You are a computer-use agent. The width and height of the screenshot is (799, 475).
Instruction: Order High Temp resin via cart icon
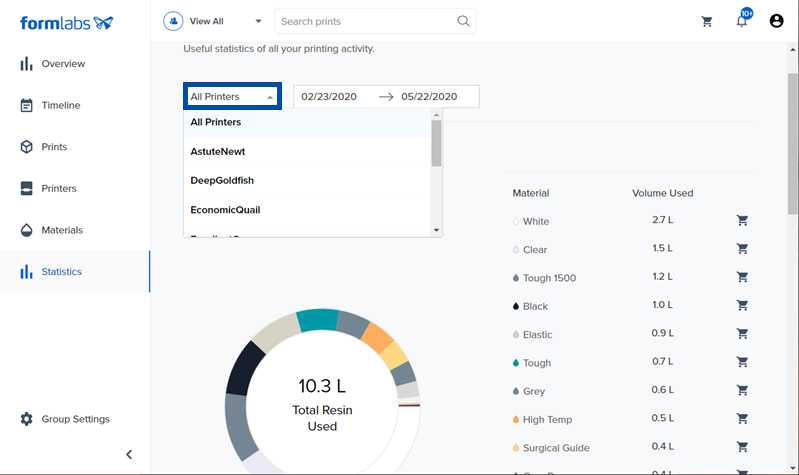tap(742, 418)
